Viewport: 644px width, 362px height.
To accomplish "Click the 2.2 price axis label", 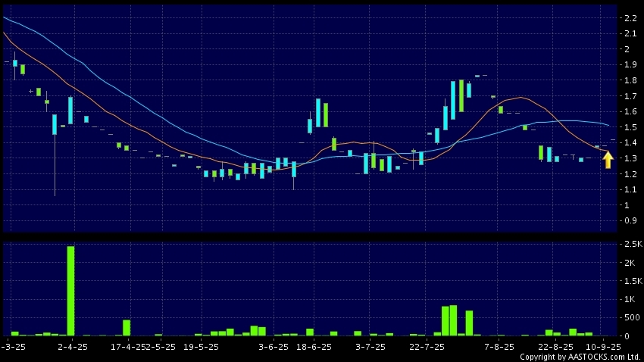I will click(x=630, y=18).
